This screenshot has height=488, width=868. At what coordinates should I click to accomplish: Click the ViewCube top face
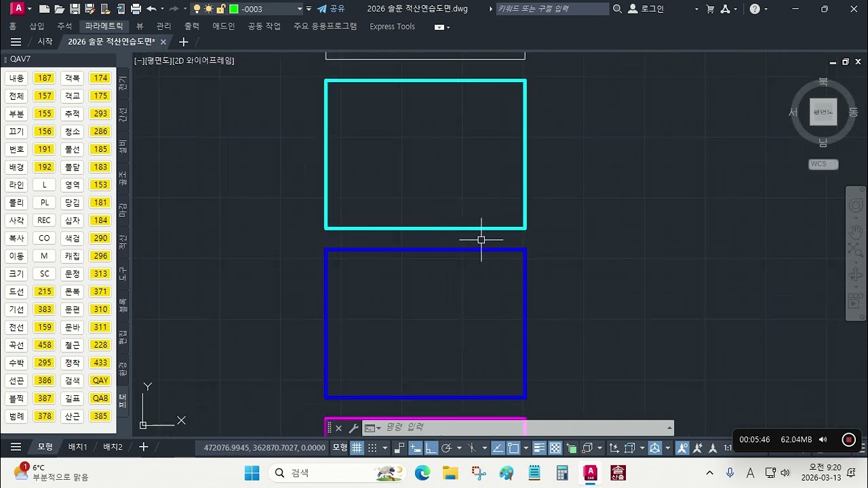click(823, 112)
